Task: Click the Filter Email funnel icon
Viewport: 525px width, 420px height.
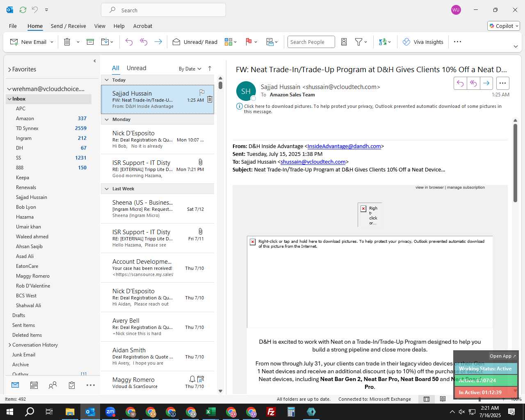Action: [358, 42]
